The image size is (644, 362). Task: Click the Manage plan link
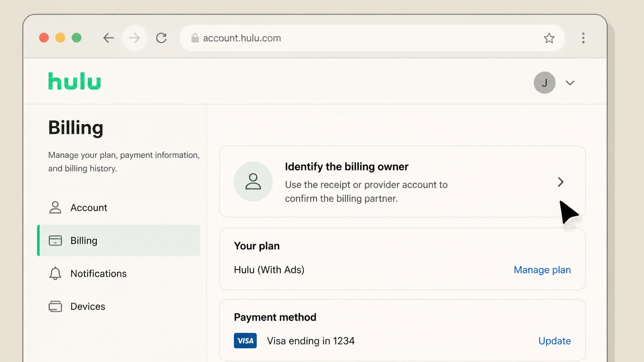point(542,270)
